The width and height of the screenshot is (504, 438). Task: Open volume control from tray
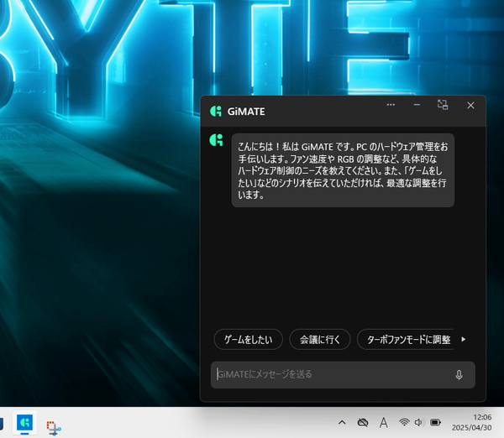[419, 423]
